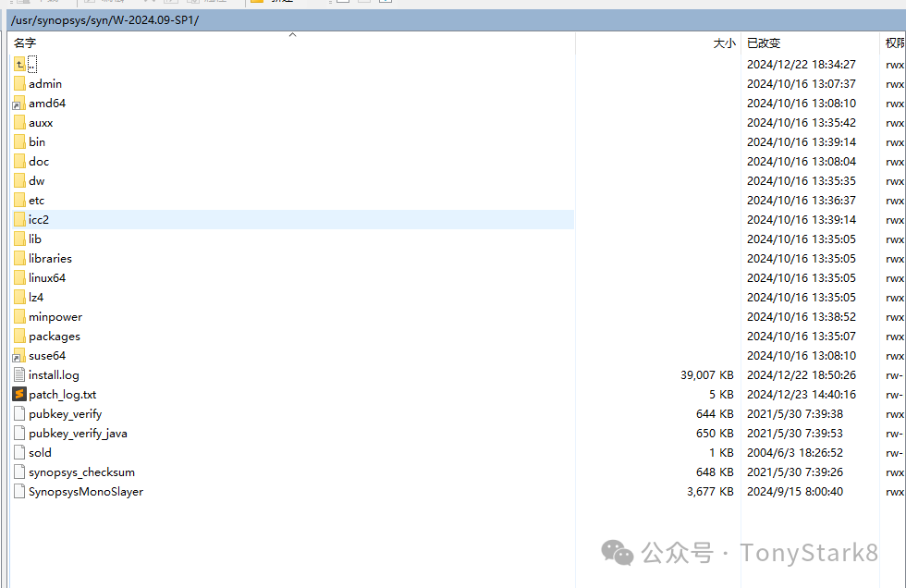Select the suse64 shortcut folder icon

coord(19,356)
